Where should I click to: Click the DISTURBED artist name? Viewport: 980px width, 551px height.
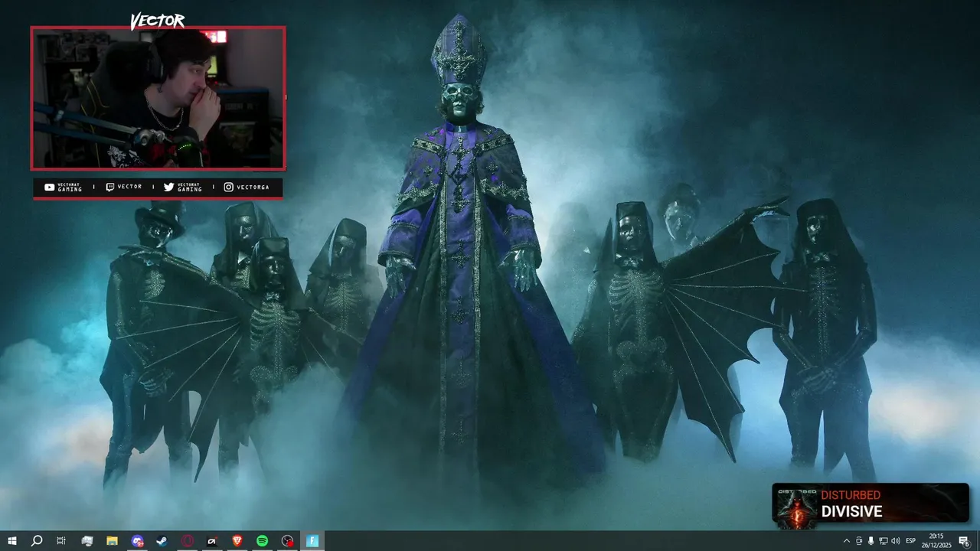851,495
